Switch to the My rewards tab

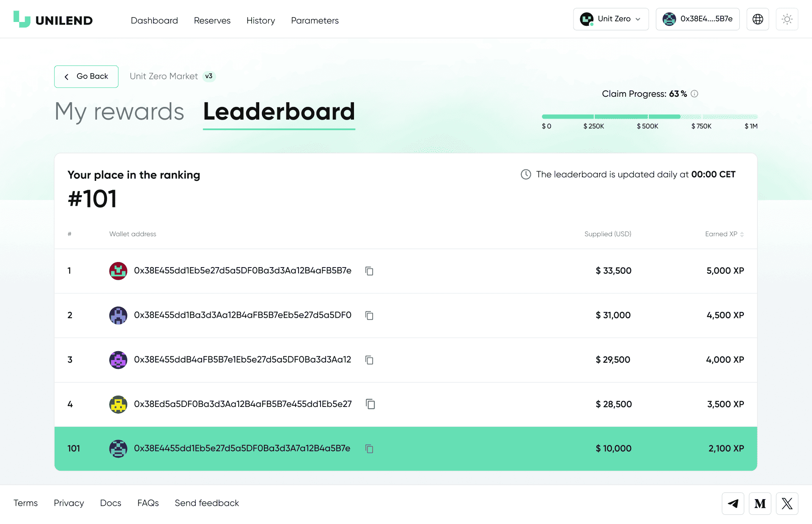tap(119, 112)
